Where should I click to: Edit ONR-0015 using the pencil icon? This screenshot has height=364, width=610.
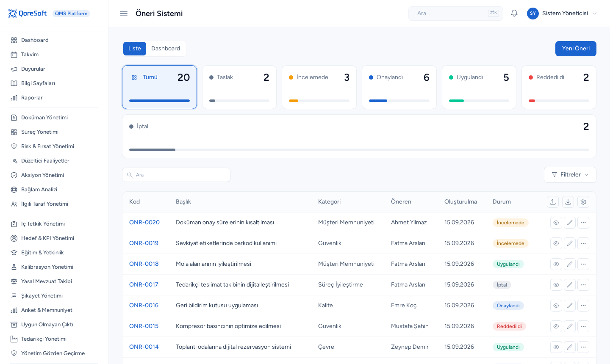pyautogui.click(x=570, y=326)
